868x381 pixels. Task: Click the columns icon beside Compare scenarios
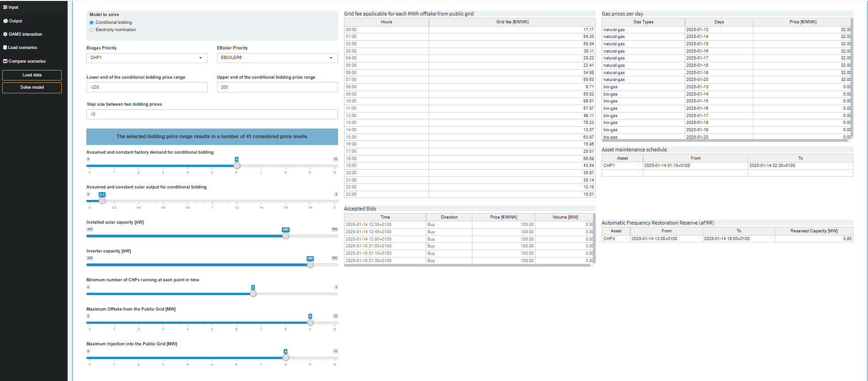pyautogui.click(x=5, y=61)
